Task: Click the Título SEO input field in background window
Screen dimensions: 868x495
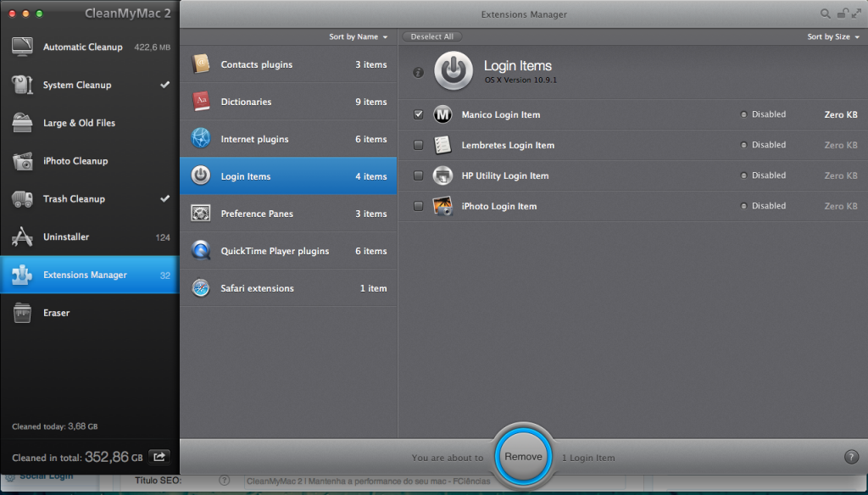Action: pyautogui.click(x=434, y=481)
